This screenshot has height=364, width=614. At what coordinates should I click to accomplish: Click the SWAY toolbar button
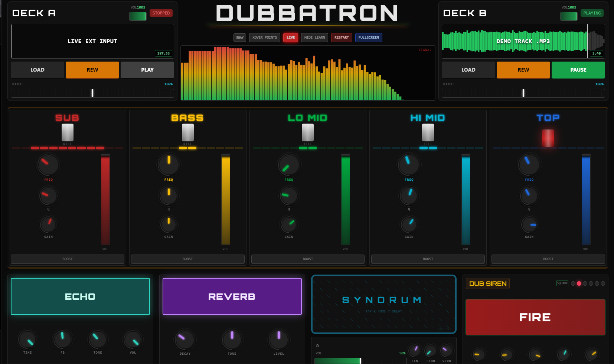240,37
